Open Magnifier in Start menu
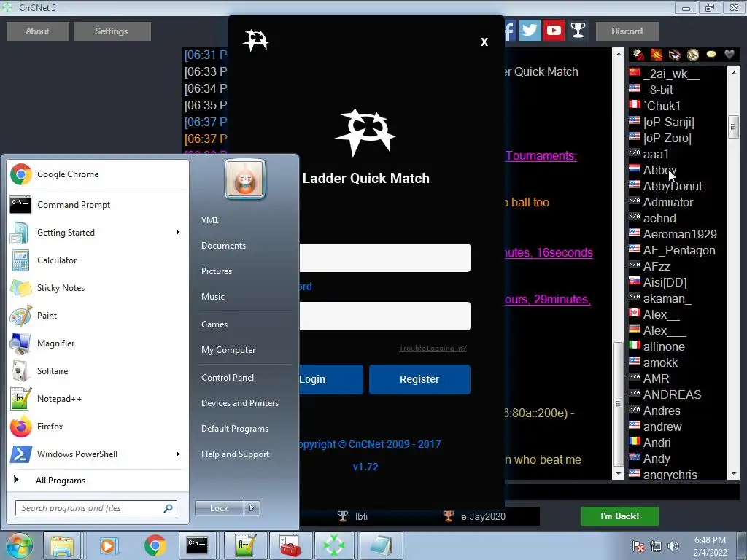 click(x=97, y=343)
